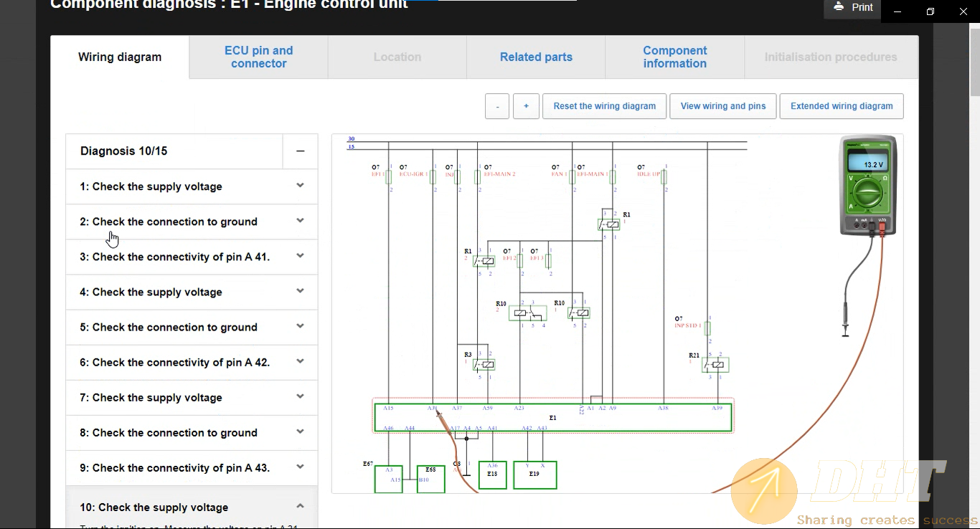The image size is (980, 529).
Task: Expand step 8 Check the connection to ground
Action: (x=192, y=432)
